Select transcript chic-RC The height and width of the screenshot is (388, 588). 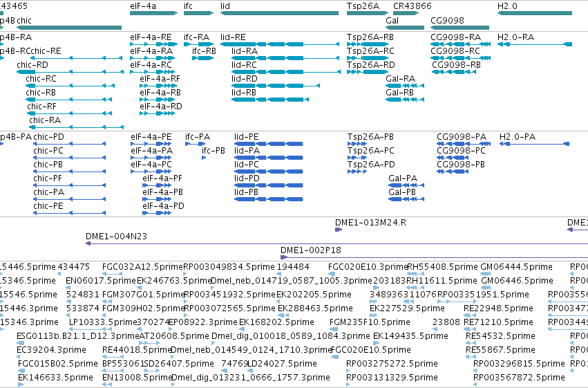[x=70, y=86]
